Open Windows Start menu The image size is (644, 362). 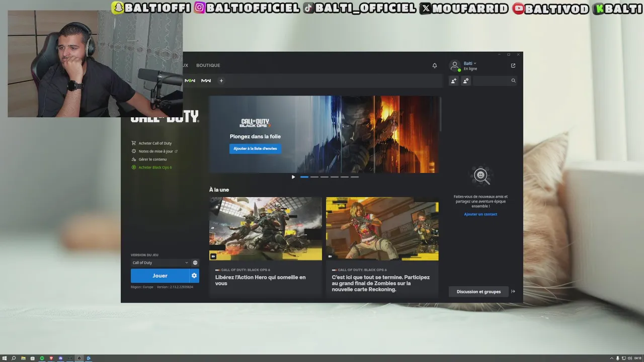(x=5, y=358)
